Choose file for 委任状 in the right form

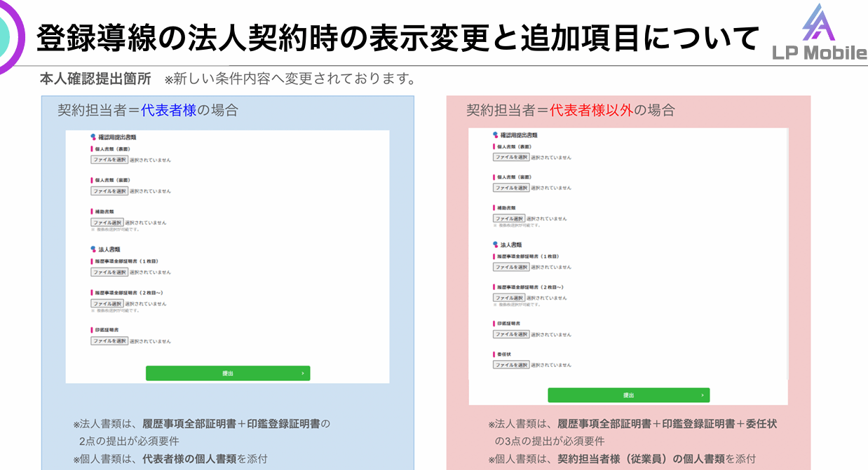pos(511,365)
